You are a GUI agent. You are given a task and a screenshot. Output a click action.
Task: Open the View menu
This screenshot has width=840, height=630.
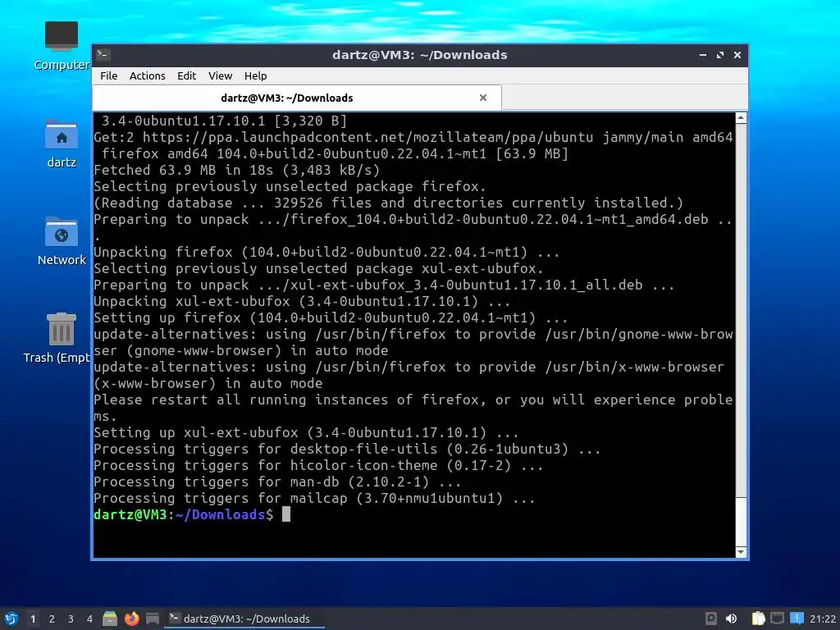220,75
